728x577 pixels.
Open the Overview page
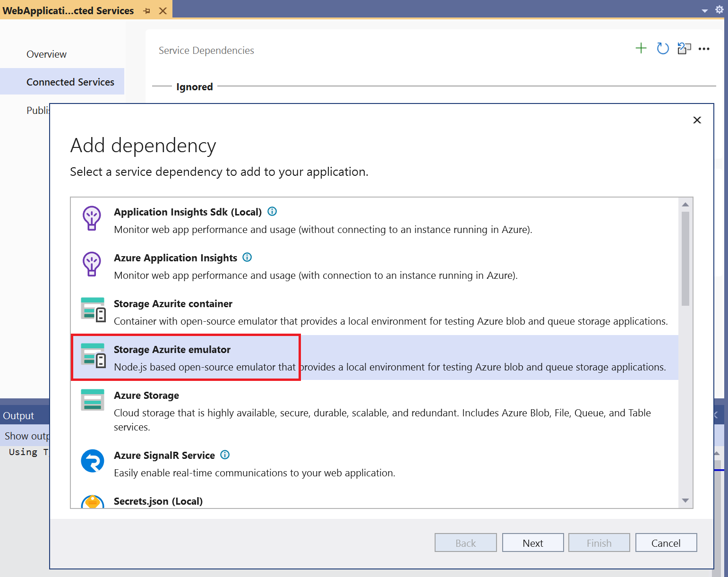click(46, 54)
